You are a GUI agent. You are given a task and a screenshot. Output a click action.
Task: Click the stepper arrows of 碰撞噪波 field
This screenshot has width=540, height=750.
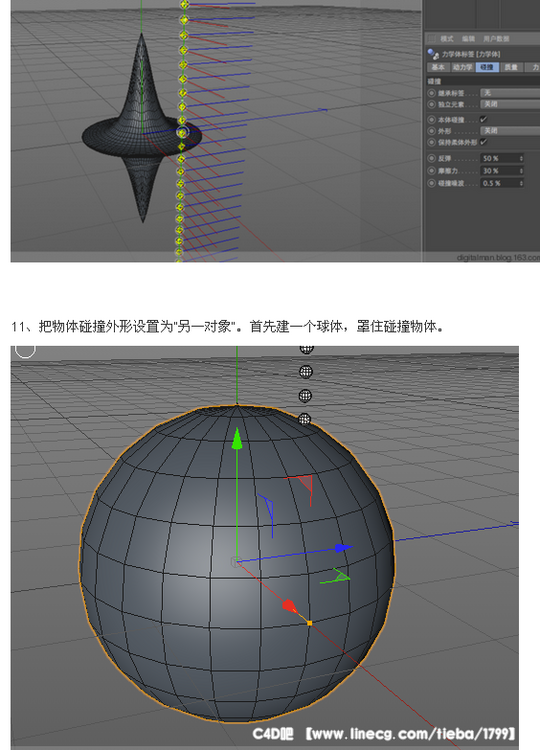pos(521,183)
